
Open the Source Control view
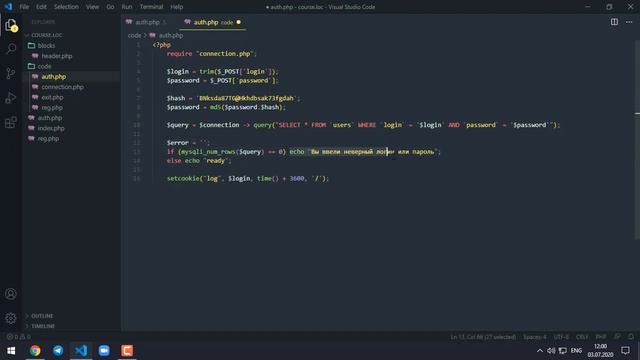coord(11,73)
